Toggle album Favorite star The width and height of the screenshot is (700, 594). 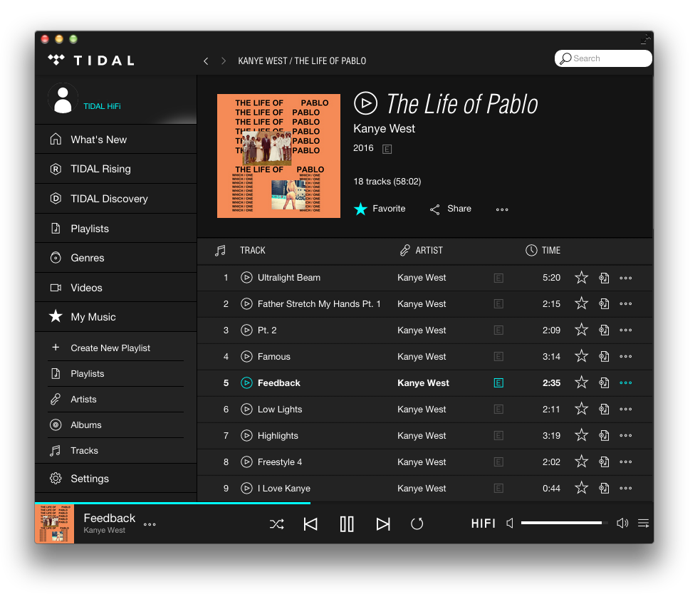click(361, 209)
